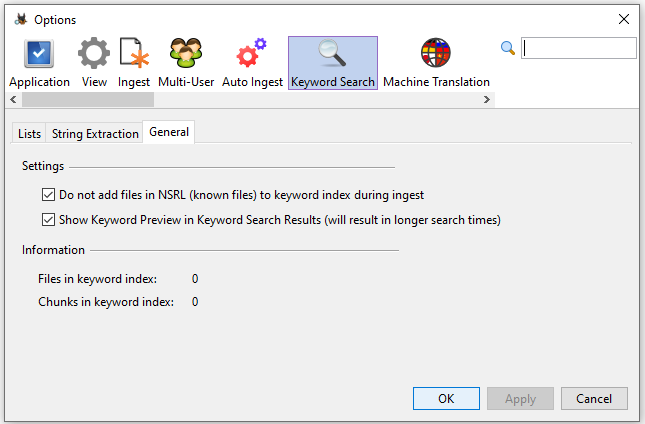645x424 pixels.
Task: Click the Apply button
Action: [520, 398]
